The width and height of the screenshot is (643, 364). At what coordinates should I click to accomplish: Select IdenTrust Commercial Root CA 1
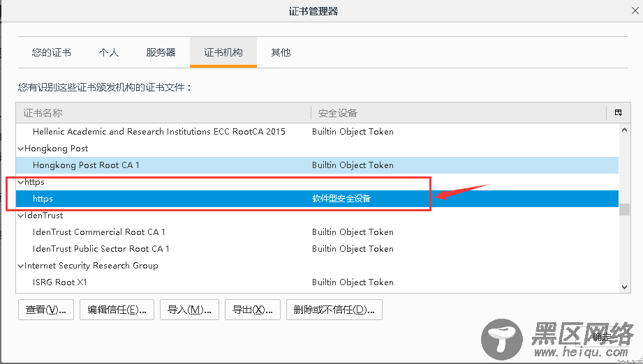(x=317, y=232)
